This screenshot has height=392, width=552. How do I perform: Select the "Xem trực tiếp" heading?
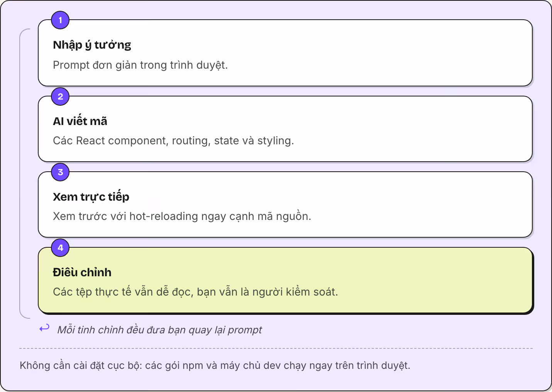[x=91, y=197]
